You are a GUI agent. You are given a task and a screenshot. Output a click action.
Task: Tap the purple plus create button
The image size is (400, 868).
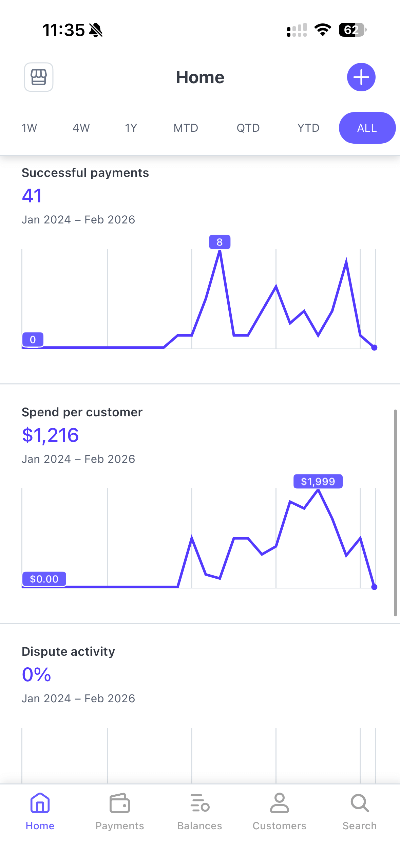point(361,77)
